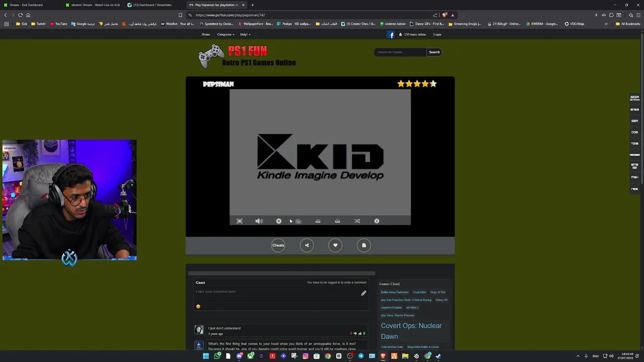This screenshot has width=644, height=362.
Task: Mute the emulator sound speaker icon
Action: pyautogui.click(x=259, y=221)
